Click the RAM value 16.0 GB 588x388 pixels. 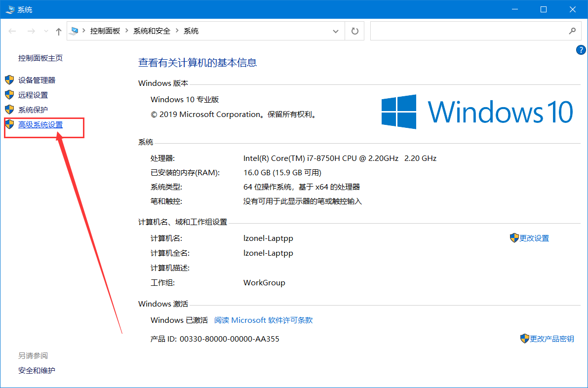[x=282, y=173]
